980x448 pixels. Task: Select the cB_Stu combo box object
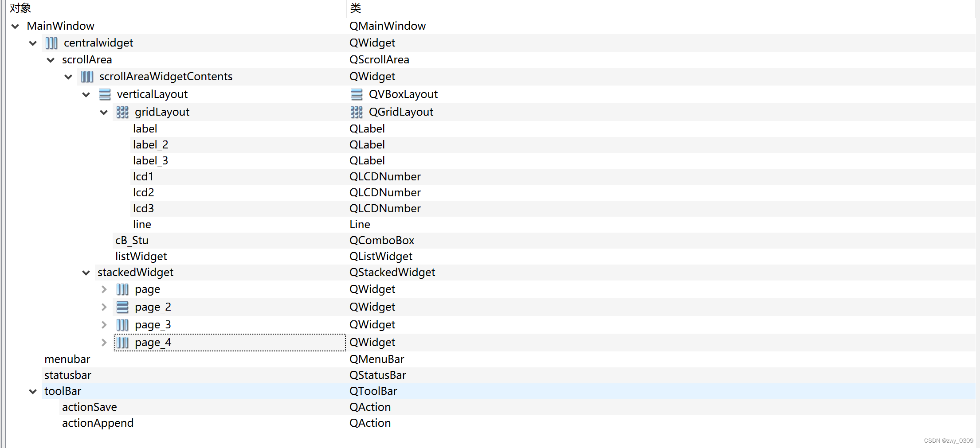(132, 241)
